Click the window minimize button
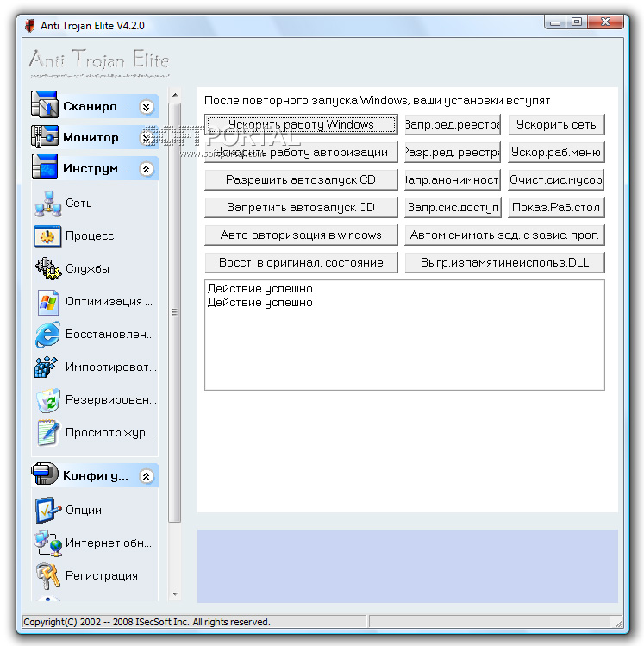 click(555, 22)
